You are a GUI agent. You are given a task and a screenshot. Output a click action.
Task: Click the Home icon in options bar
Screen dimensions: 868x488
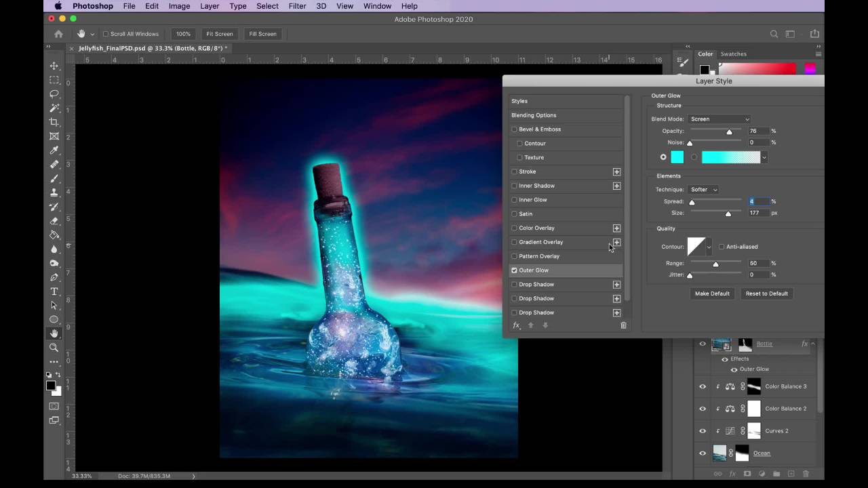pos(59,34)
